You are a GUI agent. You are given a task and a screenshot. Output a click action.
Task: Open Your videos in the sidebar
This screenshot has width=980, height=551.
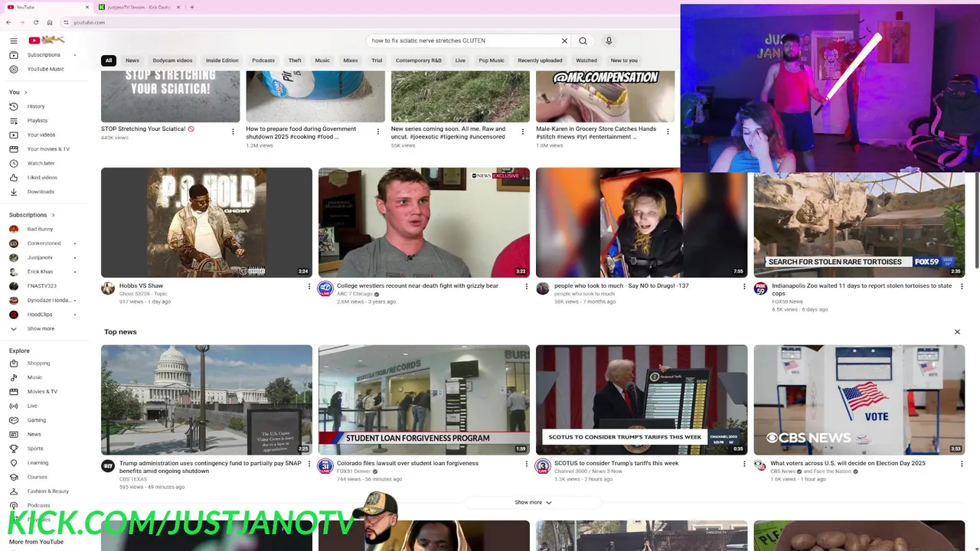[43, 135]
